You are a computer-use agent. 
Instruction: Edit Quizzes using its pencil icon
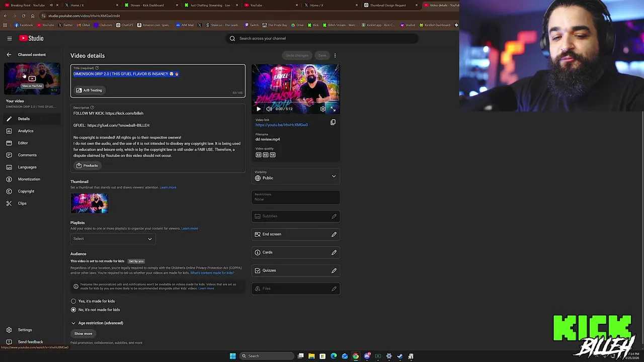pos(334,270)
